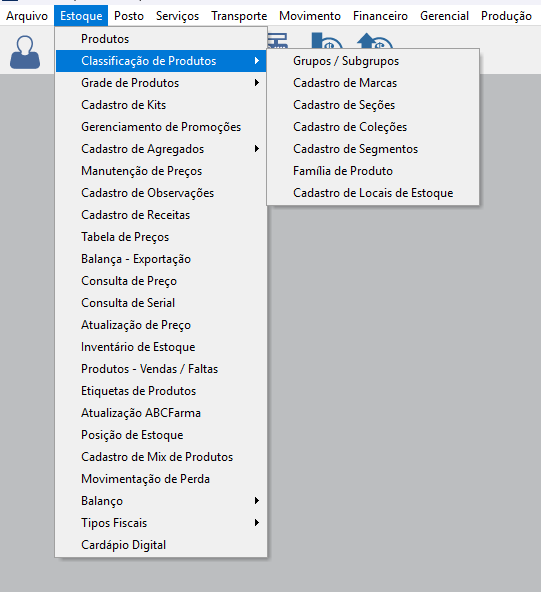Select Cadastro de Locais de Estoque
541x592 pixels.
[x=373, y=193]
